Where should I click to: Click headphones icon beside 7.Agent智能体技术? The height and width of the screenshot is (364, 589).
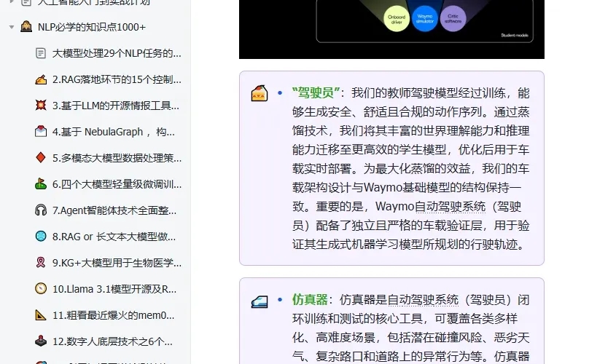click(41, 210)
